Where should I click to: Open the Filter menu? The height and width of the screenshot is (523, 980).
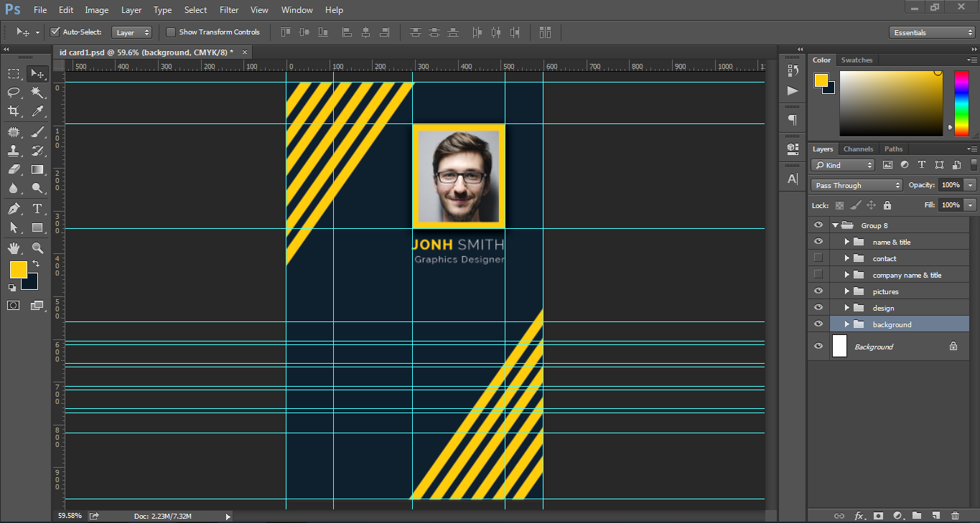[x=229, y=10]
